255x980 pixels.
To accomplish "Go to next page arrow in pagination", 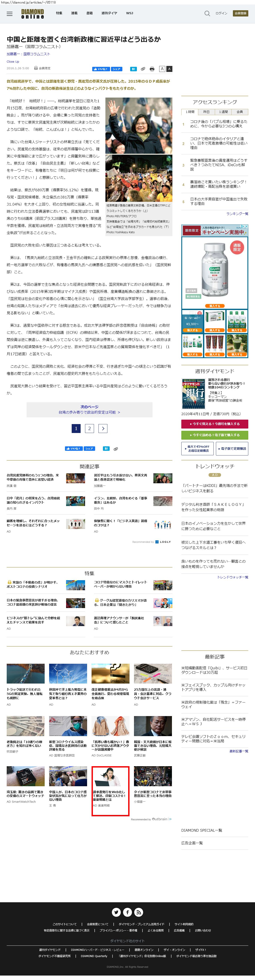I will point(103,428).
